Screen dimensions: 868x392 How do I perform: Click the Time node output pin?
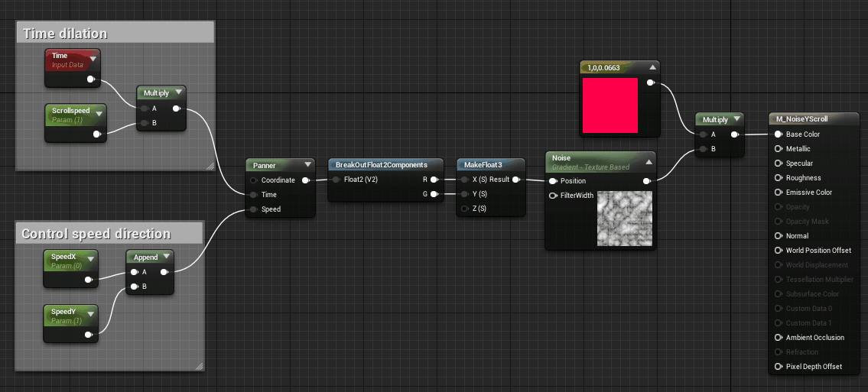coord(91,79)
